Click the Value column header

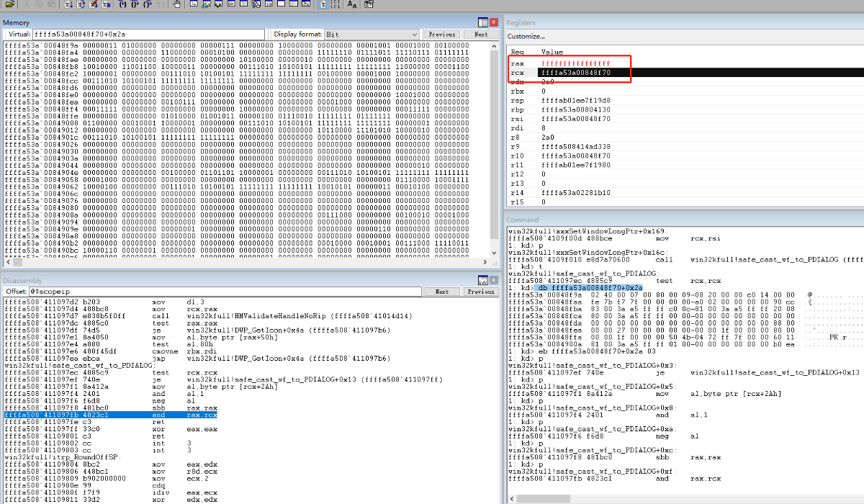553,52
